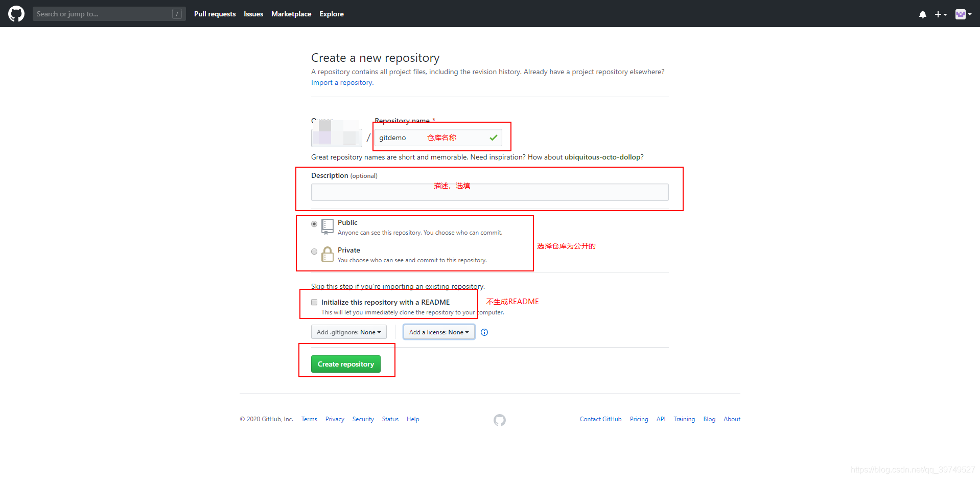Open the API footer link
980x479 pixels.
pyautogui.click(x=661, y=419)
